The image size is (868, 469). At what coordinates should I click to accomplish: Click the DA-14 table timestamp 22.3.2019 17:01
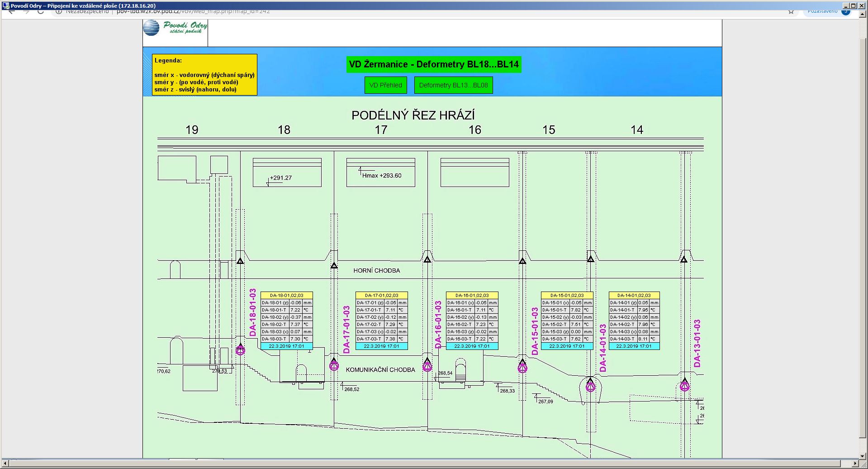click(x=634, y=346)
